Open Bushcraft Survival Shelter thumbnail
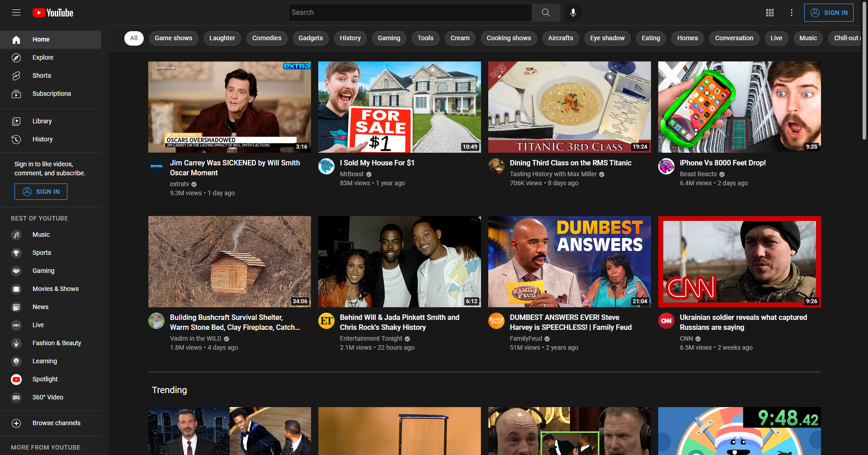 230,262
